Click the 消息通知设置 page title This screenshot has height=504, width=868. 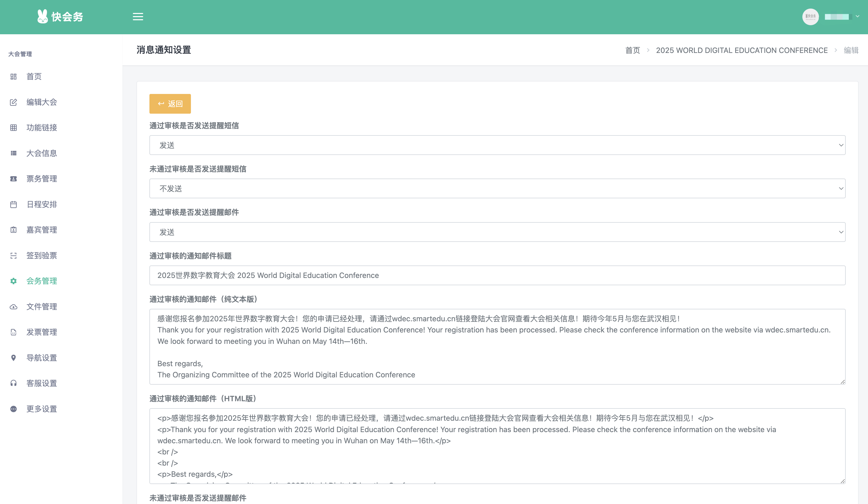(x=164, y=50)
